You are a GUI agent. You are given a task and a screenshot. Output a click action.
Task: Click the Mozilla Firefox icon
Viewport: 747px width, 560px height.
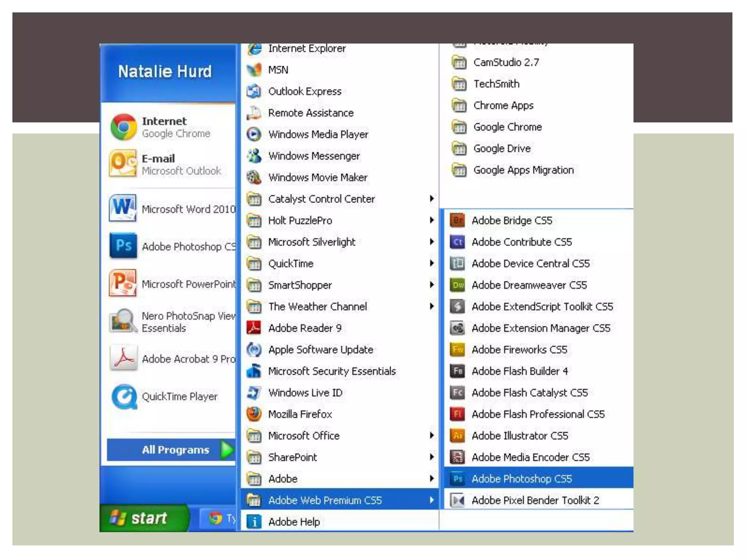[254, 414]
